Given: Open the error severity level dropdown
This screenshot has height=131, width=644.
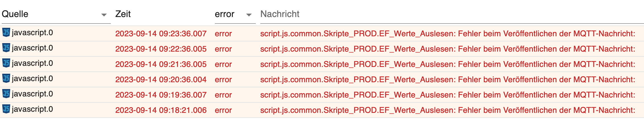Looking at the screenshot, I should (x=235, y=14).
